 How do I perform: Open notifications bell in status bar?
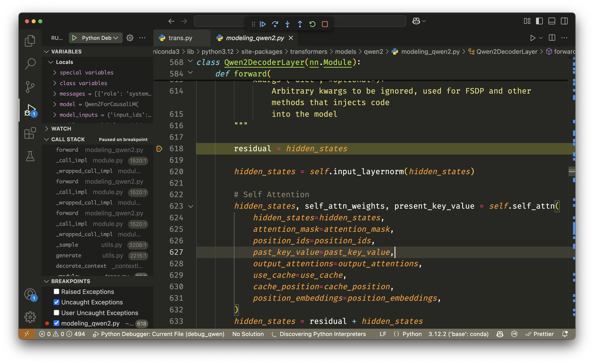565,334
